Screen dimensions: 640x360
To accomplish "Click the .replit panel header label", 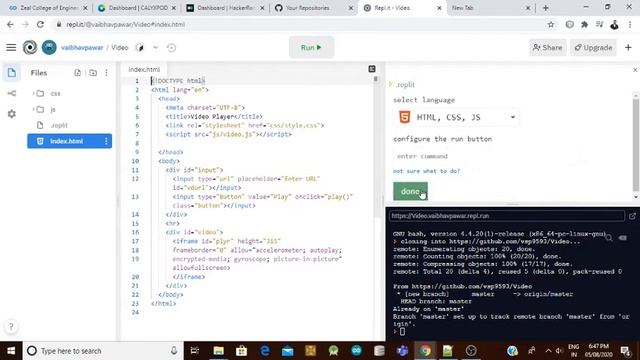I will (x=405, y=85).
